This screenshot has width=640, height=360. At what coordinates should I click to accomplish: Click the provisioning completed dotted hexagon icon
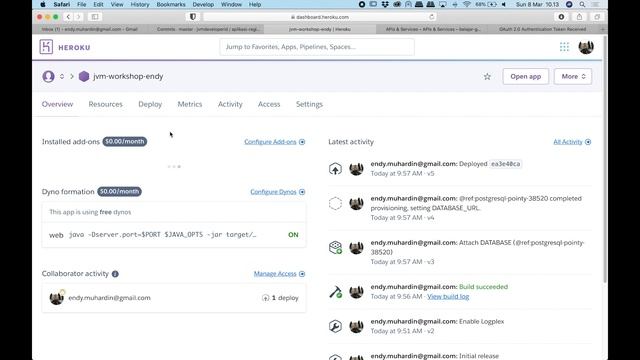click(335, 203)
